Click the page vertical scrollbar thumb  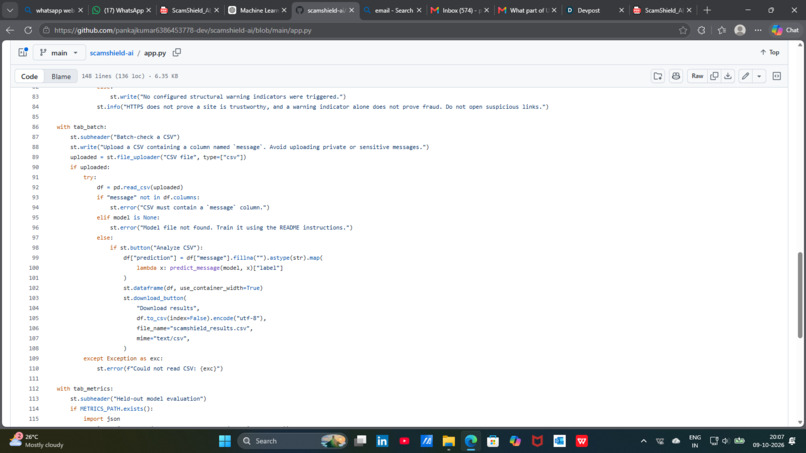(x=800, y=295)
